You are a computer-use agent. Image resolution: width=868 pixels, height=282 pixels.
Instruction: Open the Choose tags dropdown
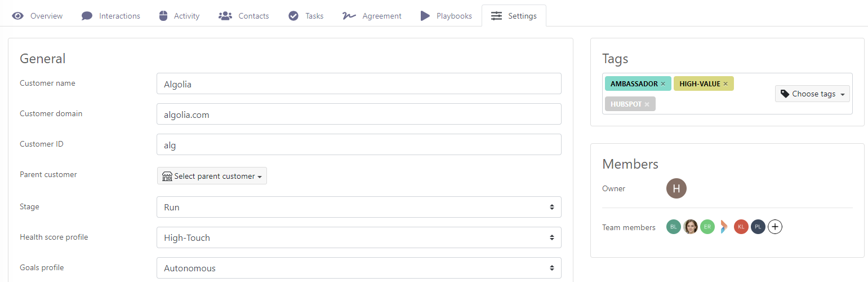coord(812,94)
